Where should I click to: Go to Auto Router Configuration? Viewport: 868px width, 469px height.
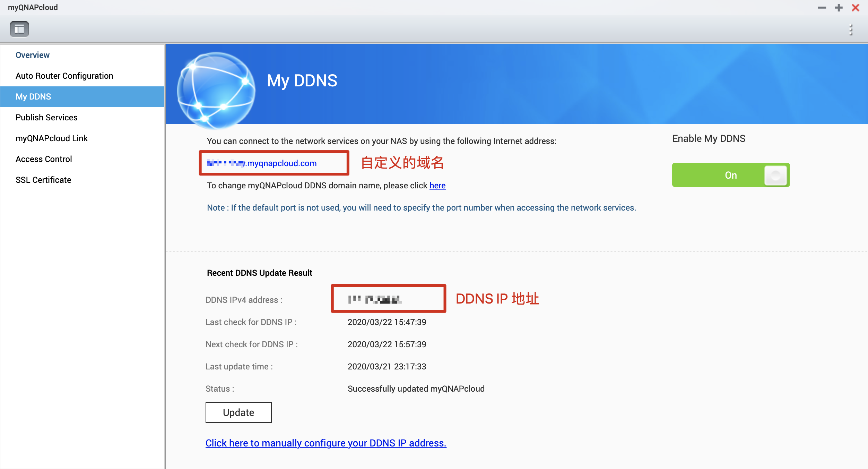pos(64,76)
